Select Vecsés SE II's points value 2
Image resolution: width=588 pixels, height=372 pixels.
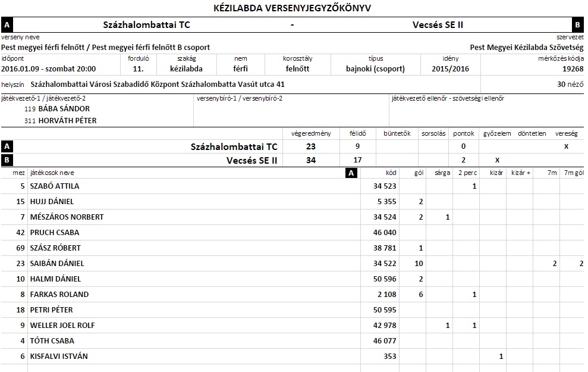coord(464,160)
